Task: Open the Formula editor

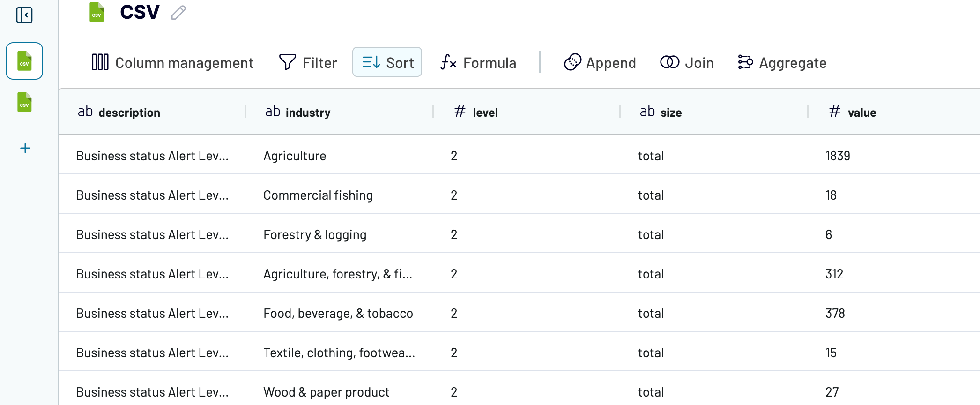Action: pos(478,62)
